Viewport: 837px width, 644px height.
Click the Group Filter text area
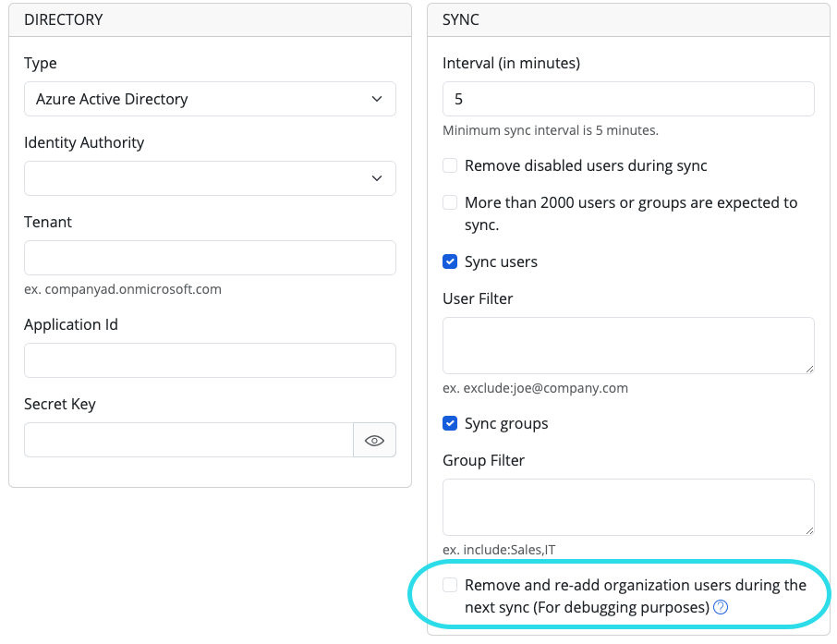tap(628, 506)
